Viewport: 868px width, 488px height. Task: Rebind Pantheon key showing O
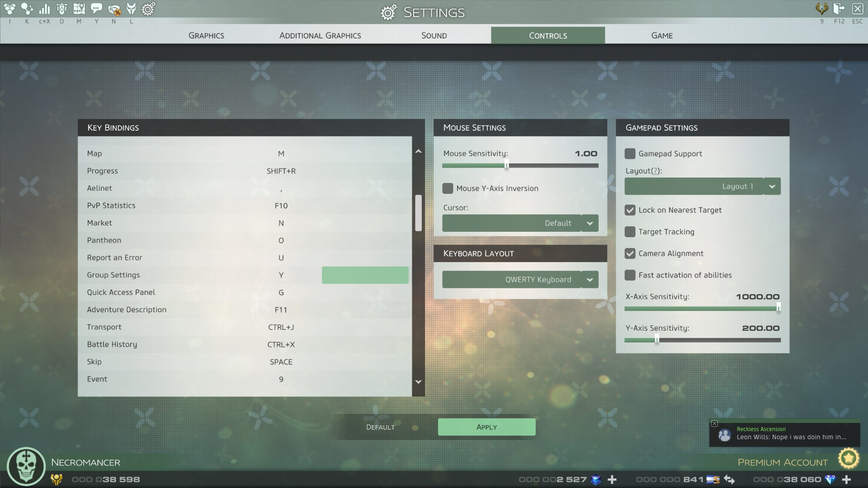[281, 240]
